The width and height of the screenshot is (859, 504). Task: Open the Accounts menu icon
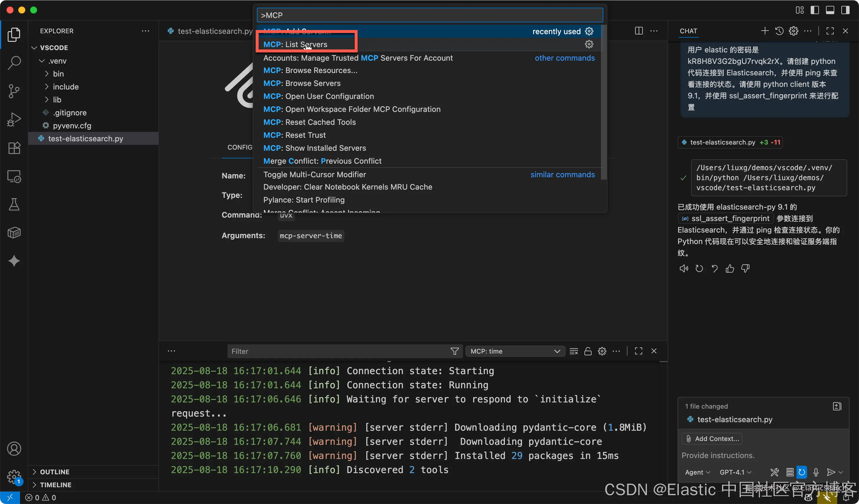[14, 449]
